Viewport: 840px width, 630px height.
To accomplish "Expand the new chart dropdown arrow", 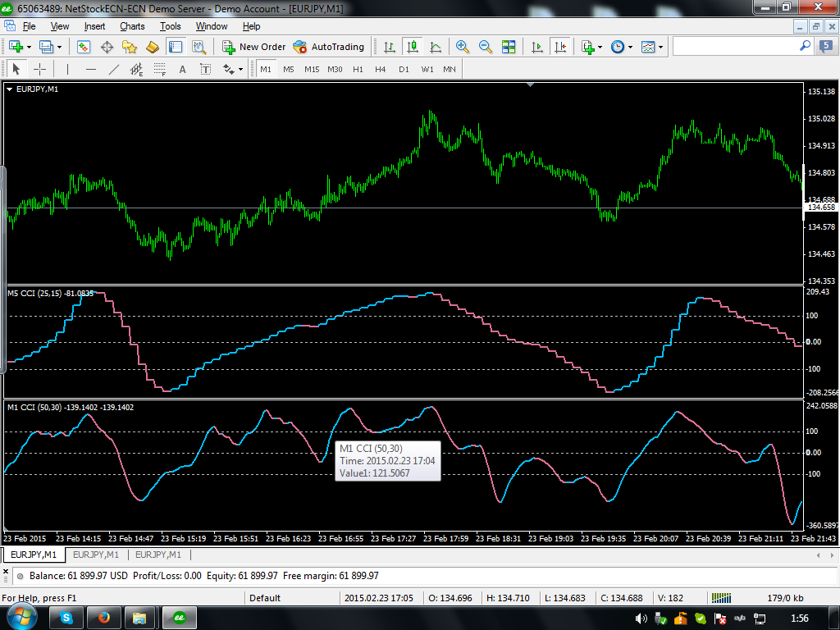I will click(30, 47).
